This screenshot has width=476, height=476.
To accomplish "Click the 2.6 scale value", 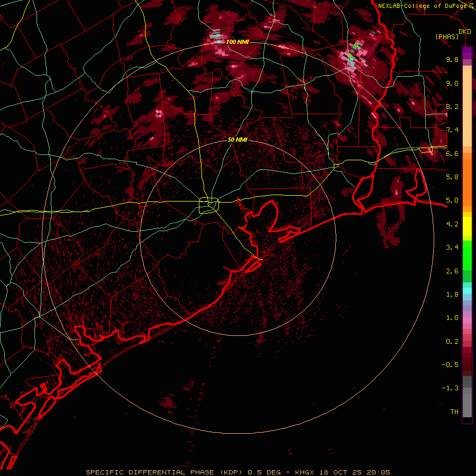I will (452, 271).
